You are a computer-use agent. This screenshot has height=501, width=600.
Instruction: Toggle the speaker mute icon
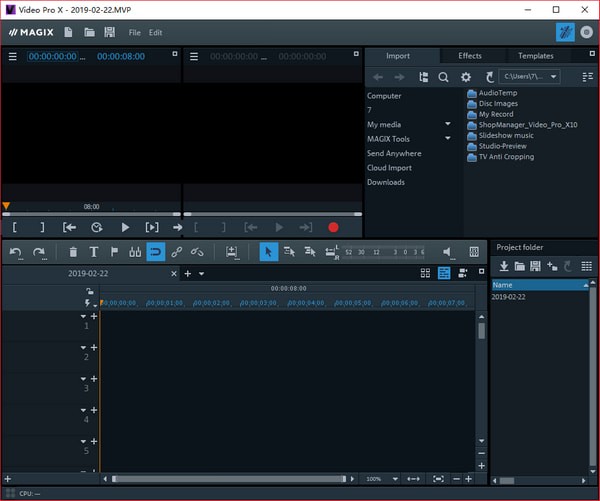pyautogui.click(x=448, y=252)
